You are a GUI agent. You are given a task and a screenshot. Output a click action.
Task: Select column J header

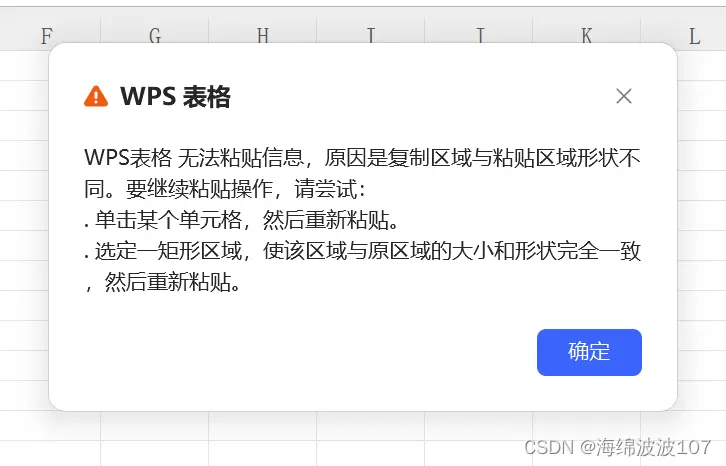pyautogui.click(x=478, y=32)
